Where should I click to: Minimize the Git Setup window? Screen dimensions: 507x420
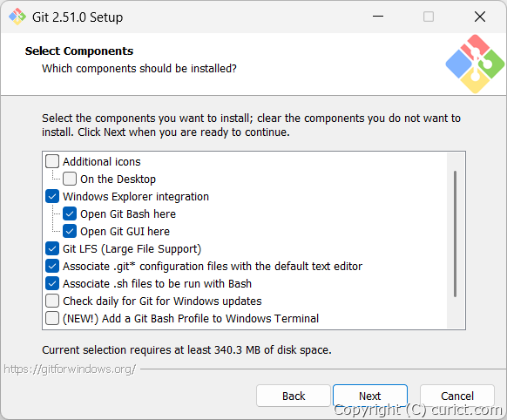(378, 17)
